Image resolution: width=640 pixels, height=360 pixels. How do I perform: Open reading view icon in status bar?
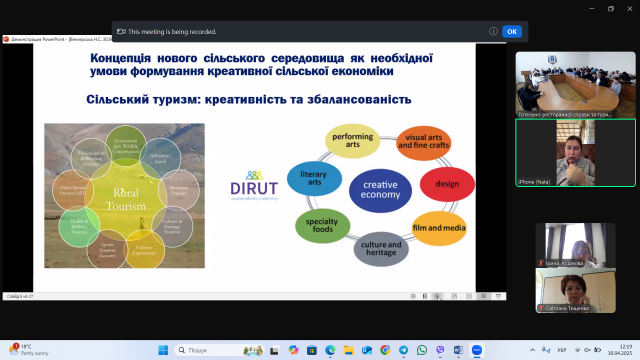(484, 296)
